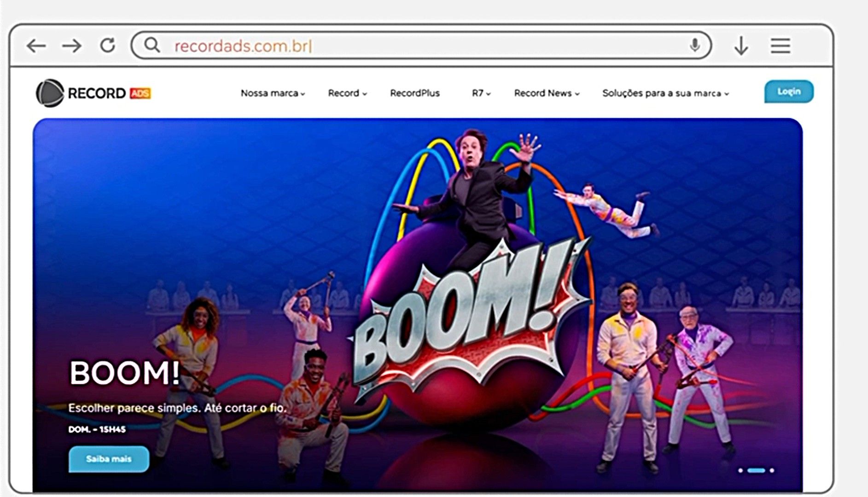Click the search magnifier in address bar
The width and height of the screenshot is (868, 497).
point(152,45)
